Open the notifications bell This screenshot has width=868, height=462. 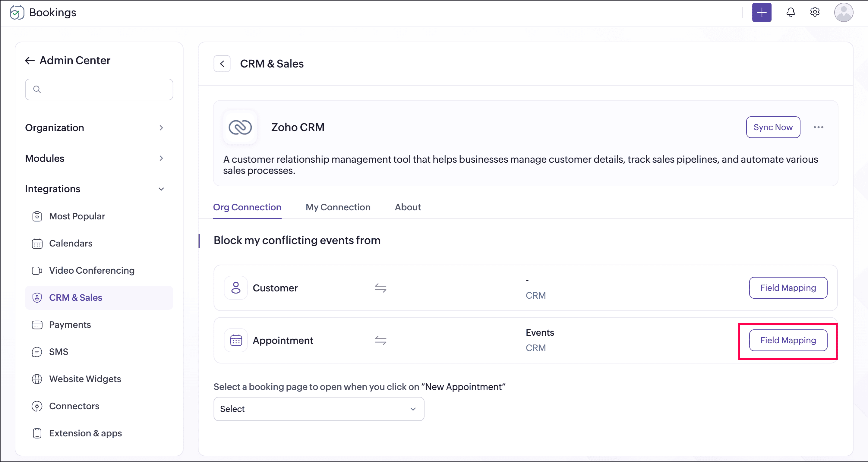coord(791,12)
